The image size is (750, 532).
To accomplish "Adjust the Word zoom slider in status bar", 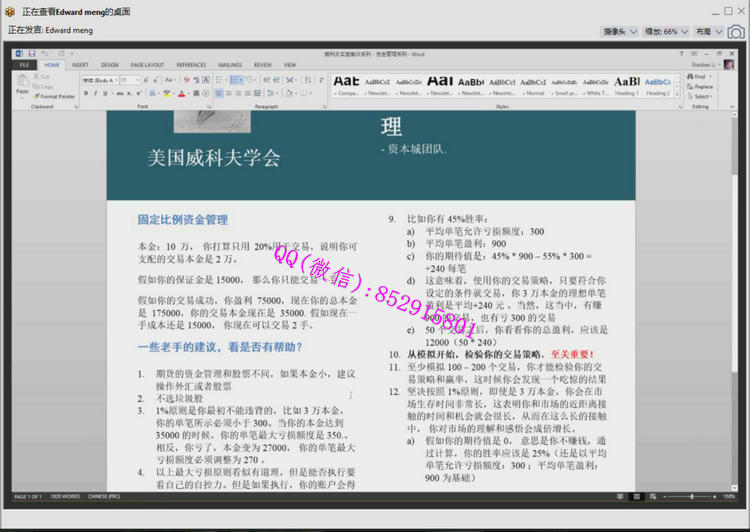I will [x=692, y=497].
